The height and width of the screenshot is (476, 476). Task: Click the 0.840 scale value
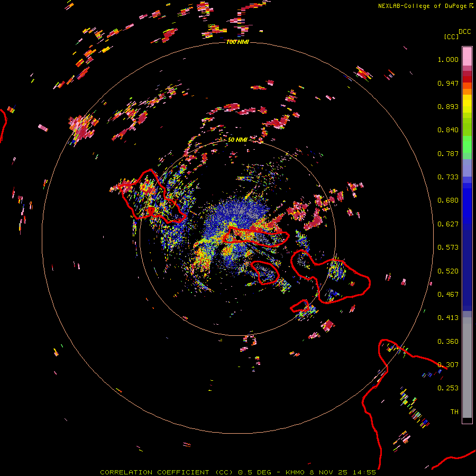448,130
